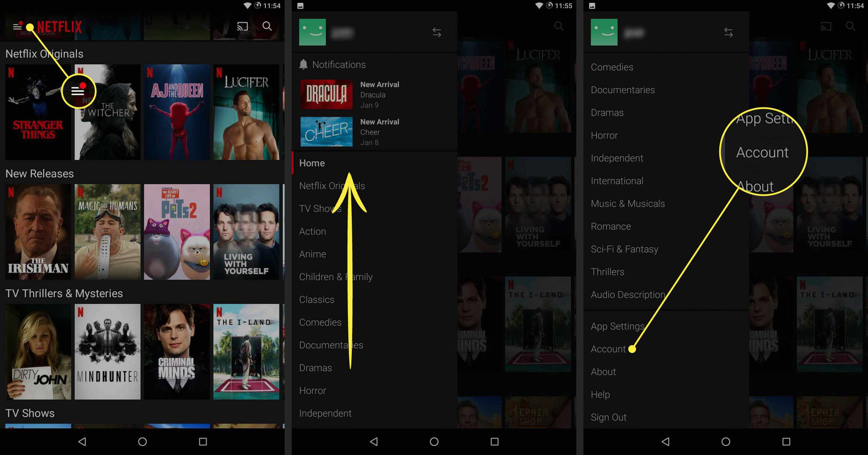Open Mindhunter poster
Screen dimensions: 868x455
click(107, 352)
